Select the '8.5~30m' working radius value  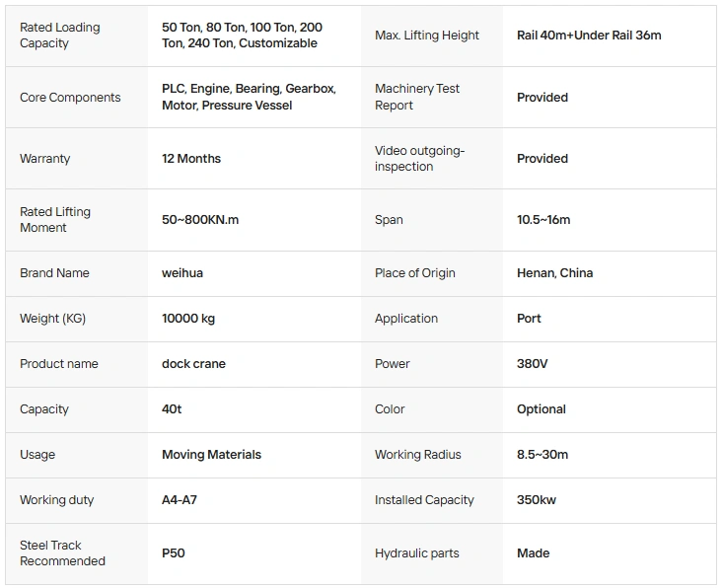click(542, 455)
